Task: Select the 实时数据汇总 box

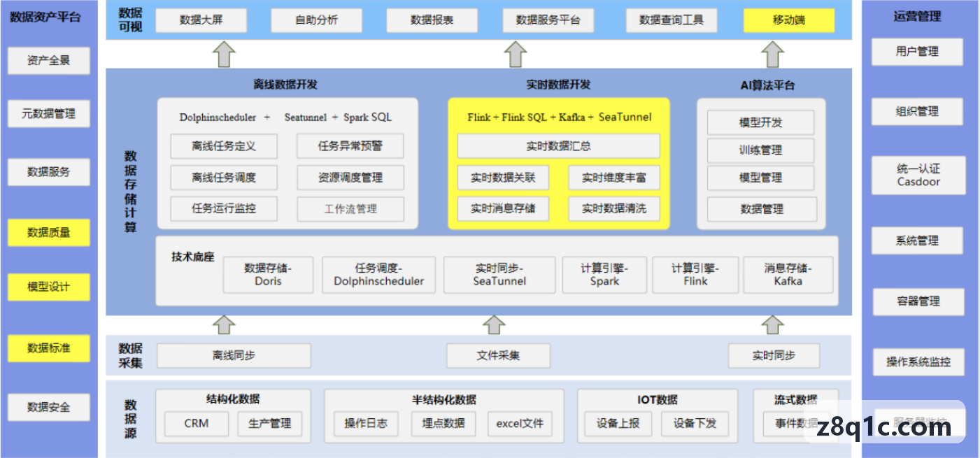Action: coord(558,146)
